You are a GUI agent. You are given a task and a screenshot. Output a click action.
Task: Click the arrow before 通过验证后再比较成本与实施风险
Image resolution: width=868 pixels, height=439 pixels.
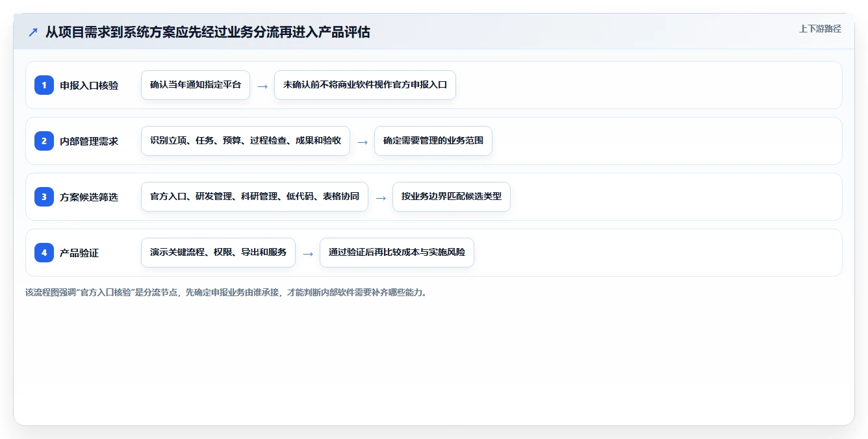coord(308,253)
